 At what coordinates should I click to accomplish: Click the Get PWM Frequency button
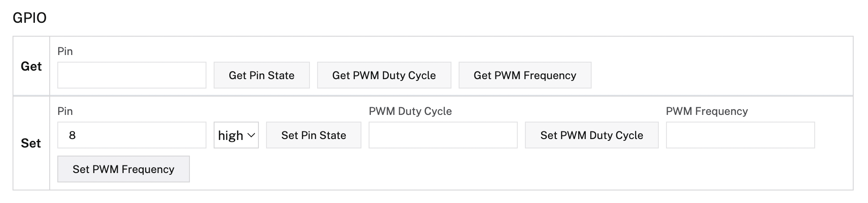[524, 75]
